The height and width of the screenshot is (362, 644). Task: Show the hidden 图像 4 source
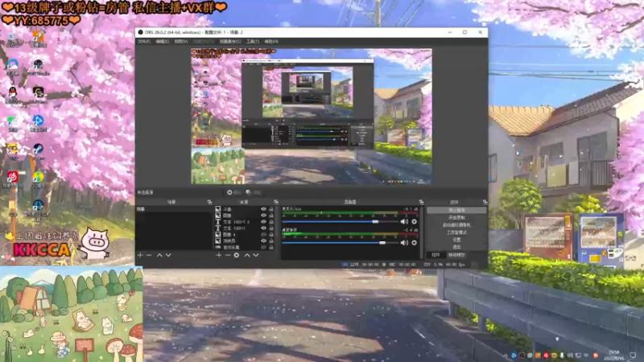(264, 234)
